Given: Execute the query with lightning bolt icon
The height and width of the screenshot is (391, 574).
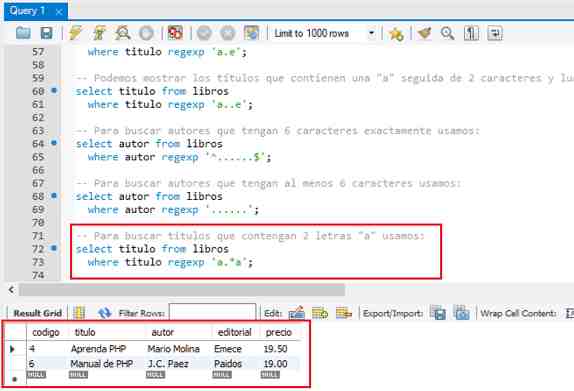Looking at the screenshot, I should point(75,33).
